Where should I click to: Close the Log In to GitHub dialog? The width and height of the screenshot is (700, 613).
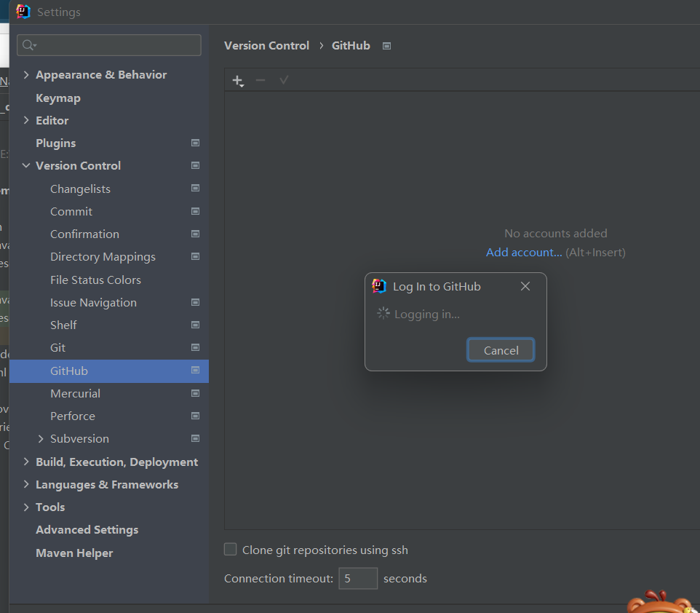(525, 286)
